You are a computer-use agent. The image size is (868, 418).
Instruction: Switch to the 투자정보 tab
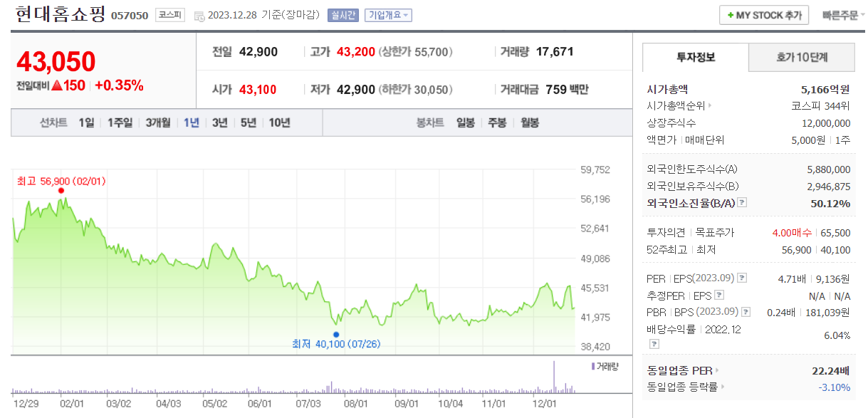[696, 58]
